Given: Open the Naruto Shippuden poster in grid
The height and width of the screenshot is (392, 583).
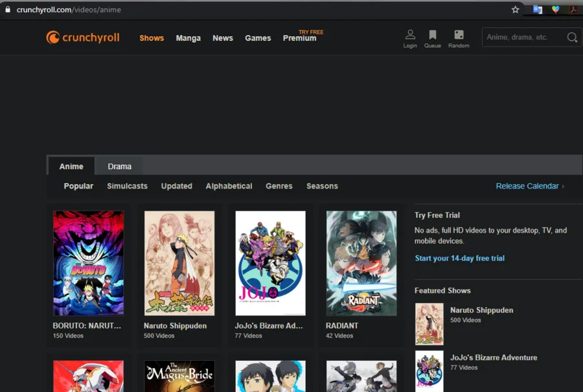Looking at the screenshot, I should pos(179,263).
